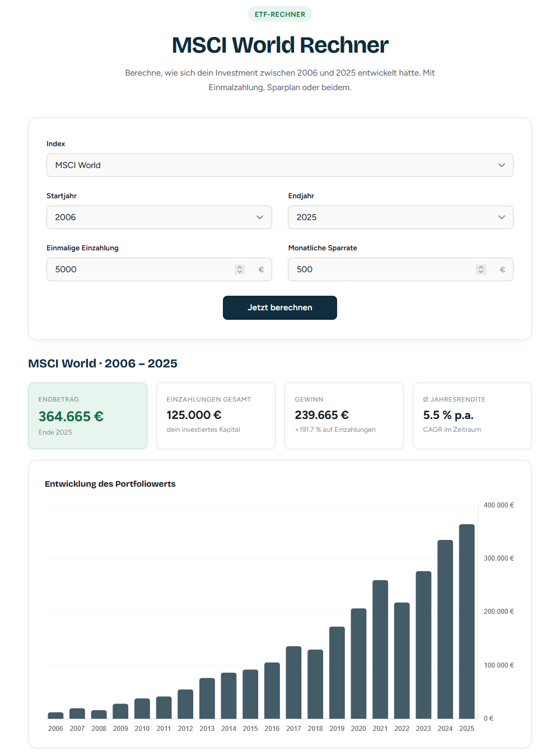Click the 2025 bar in the chart

466,622
